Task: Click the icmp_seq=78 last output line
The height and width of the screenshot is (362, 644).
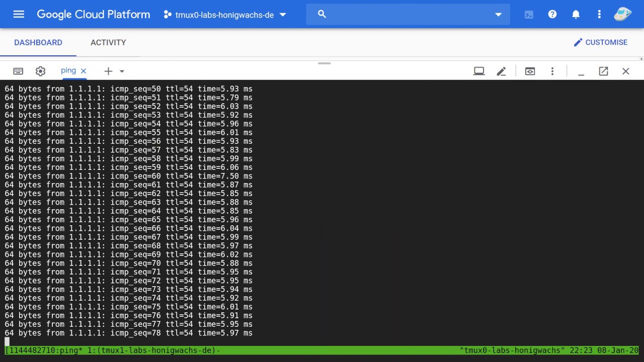Action: 129,333
